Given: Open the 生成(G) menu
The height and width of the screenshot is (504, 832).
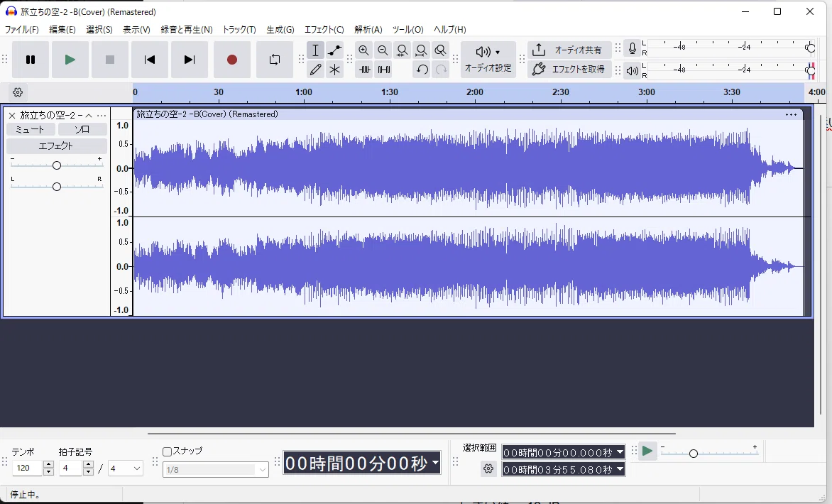Looking at the screenshot, I should tap(280, 30).
